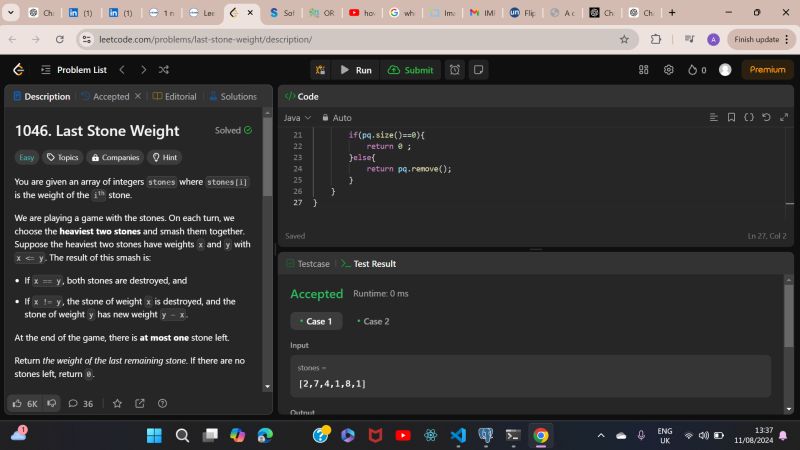Screen dimensions: 800x450
Task: Switch to the Description tab
Action: tap(42, 96)
